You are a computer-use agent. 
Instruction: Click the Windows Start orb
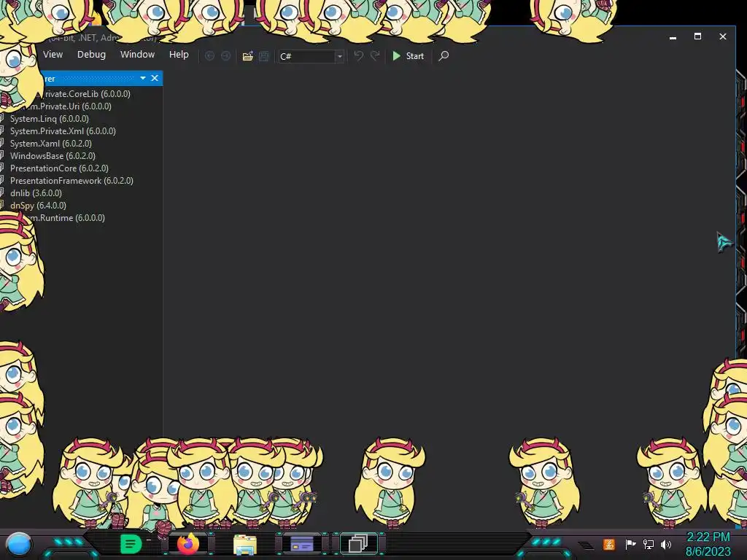[19, 544]
